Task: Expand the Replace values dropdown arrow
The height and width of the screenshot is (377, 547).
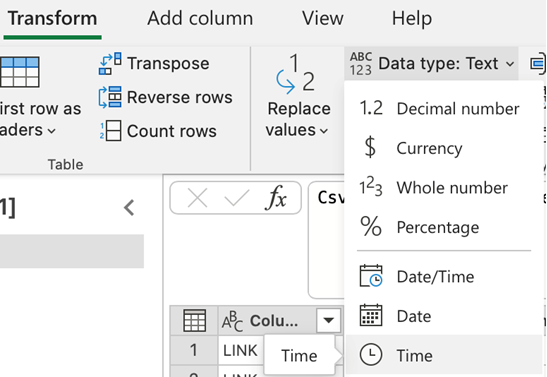Action: 324,131
